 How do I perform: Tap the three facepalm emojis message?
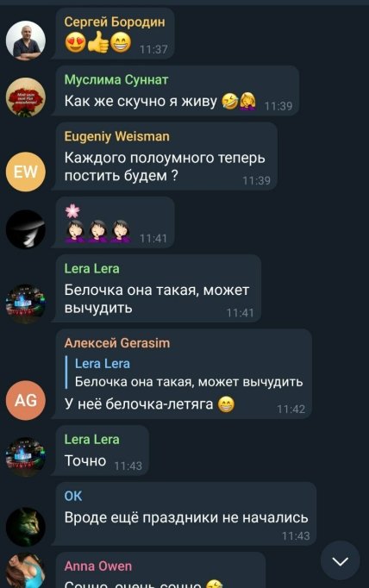click(97, 230)
